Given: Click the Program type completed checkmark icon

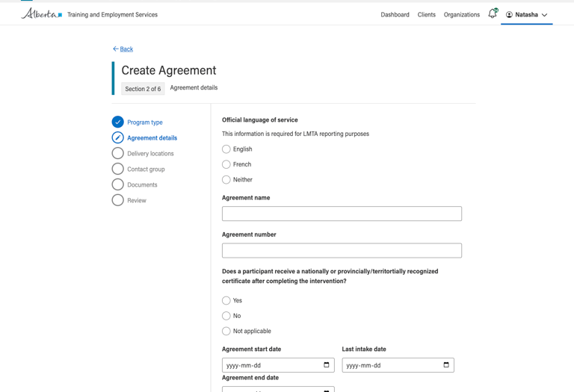Looking at the screenshot, I should pyautogui.click(x=117, y=122).
